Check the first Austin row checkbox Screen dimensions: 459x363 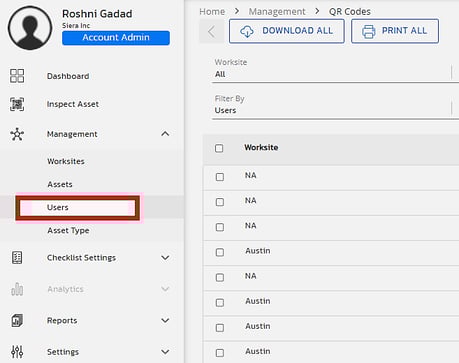tap(220, 252)
